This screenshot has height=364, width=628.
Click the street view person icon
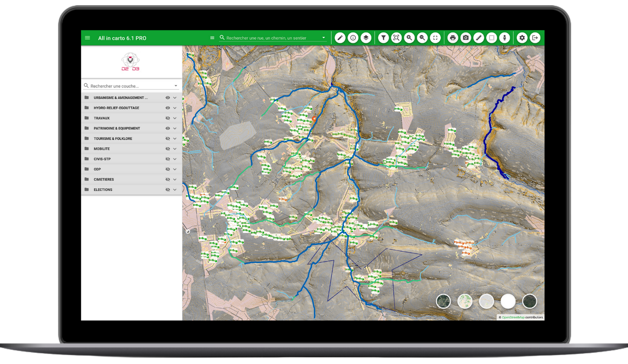(x=504, y=38)
